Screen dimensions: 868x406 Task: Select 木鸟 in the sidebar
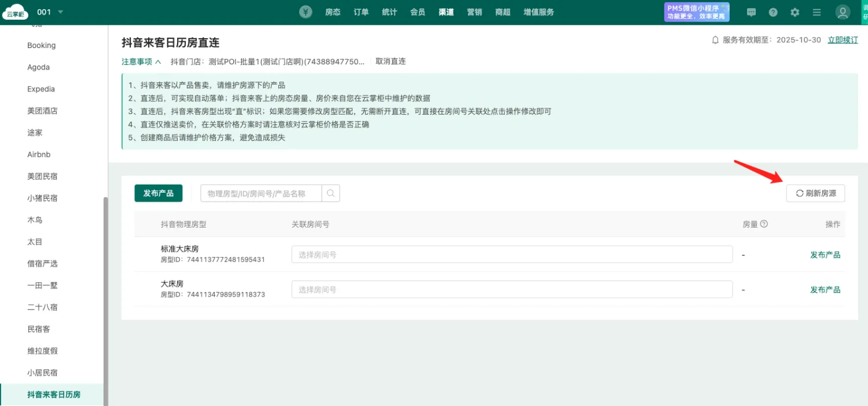pos(35,220)
